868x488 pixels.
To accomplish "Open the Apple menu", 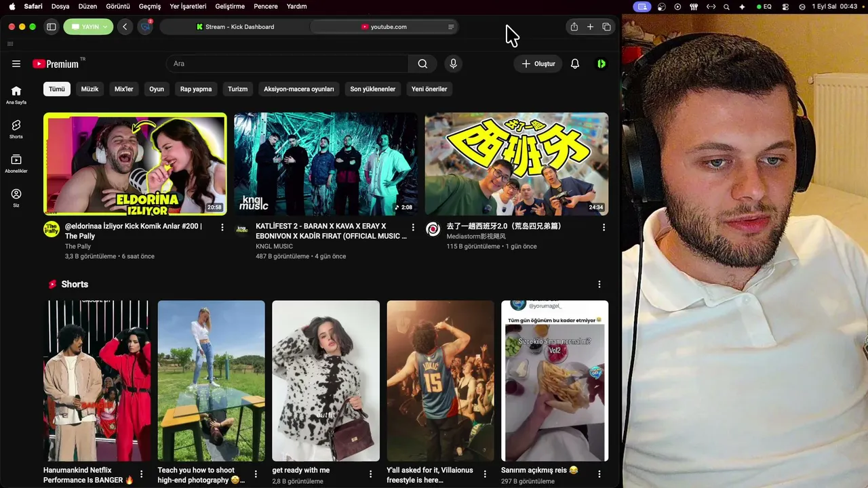I will (x=12, y=6).
